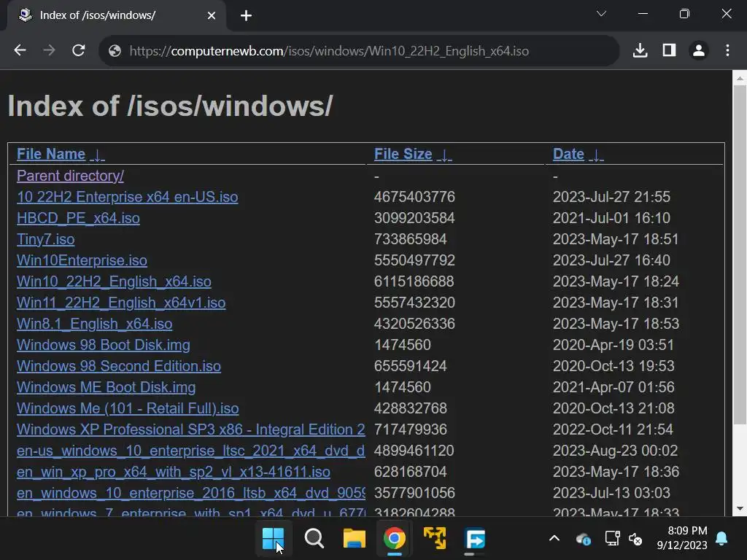Download HBCD_PE_x64.iso
747x560 pixels.
[x=78, y=218]
